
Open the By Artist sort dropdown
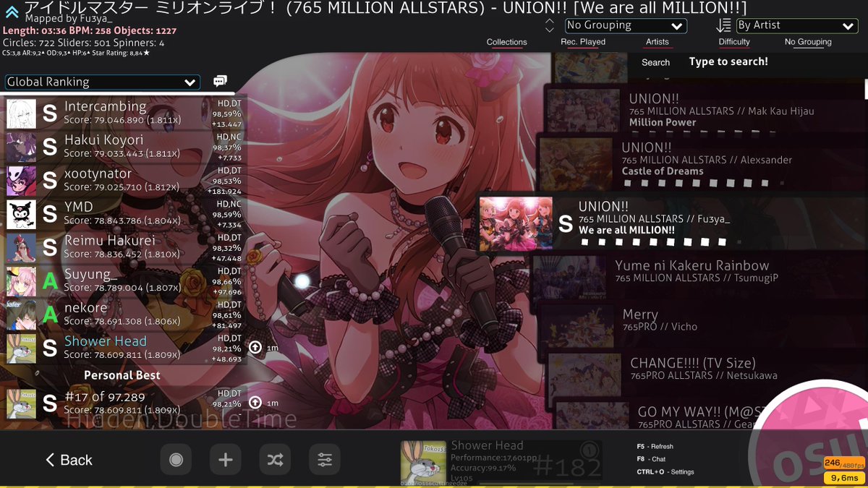[x=797, y=25]
